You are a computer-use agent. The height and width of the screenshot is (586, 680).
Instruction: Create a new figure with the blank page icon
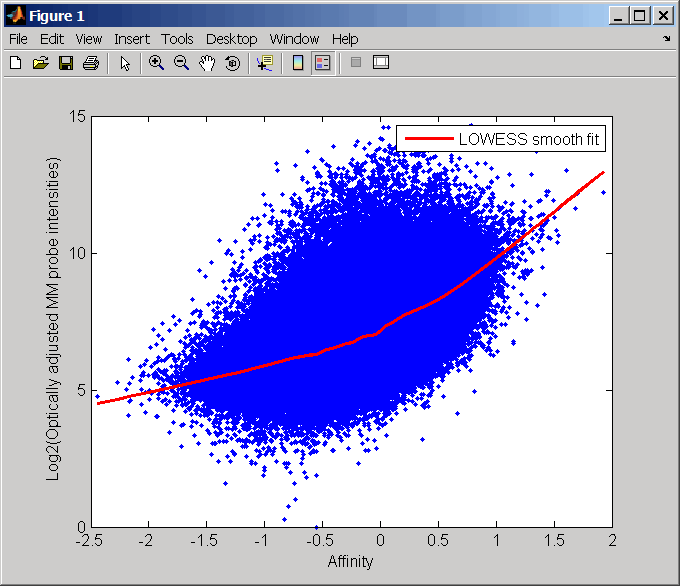pyautogui.click(x=16, y=63)
